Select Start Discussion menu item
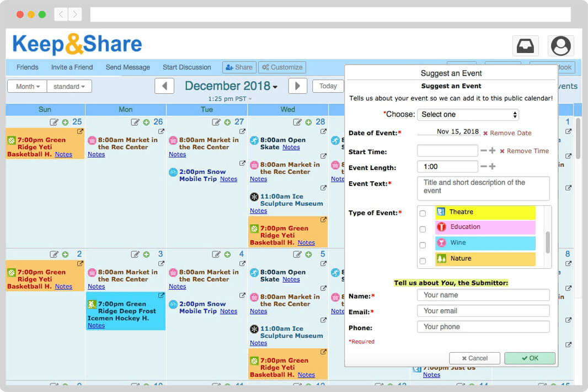This screenshot has height=392, width=588. point(186,67)
